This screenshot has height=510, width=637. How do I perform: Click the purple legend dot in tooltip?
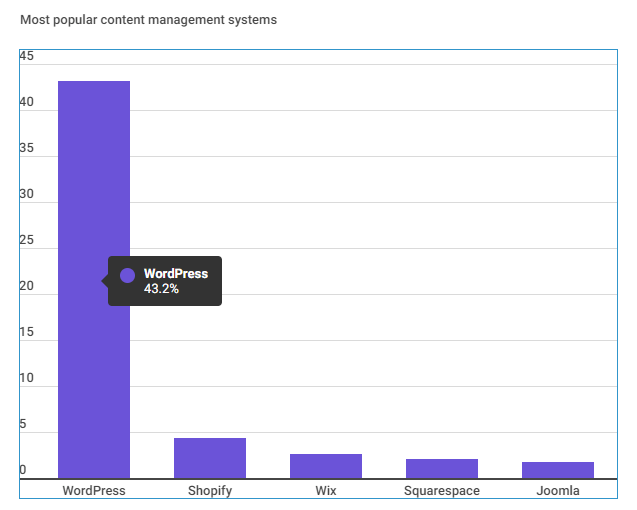(x=128, y=276)
